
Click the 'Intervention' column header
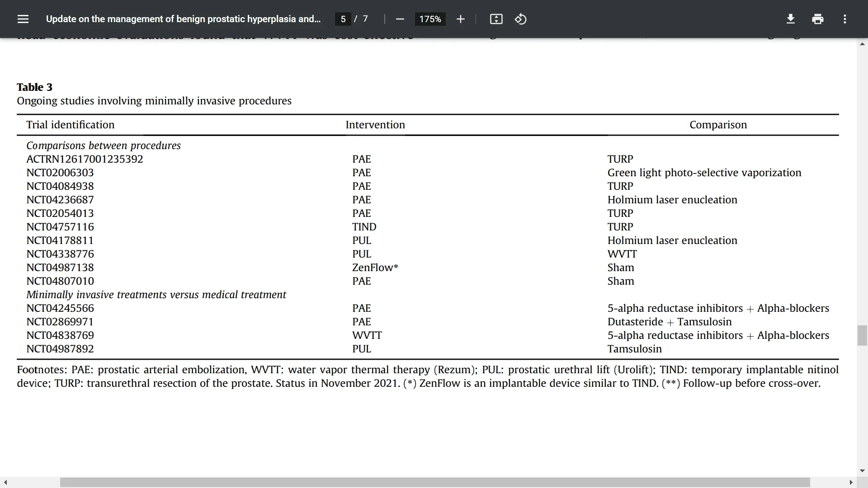tap(375, 125)
